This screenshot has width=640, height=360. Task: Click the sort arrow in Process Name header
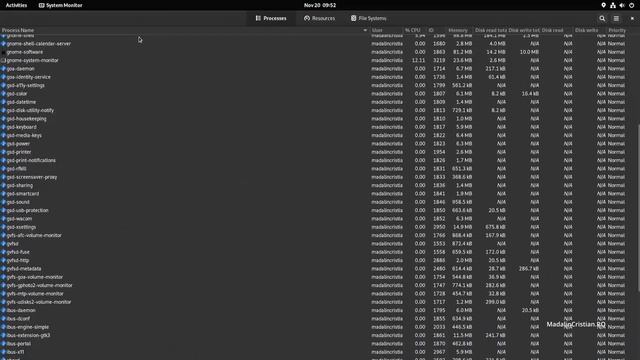(365, 30)
